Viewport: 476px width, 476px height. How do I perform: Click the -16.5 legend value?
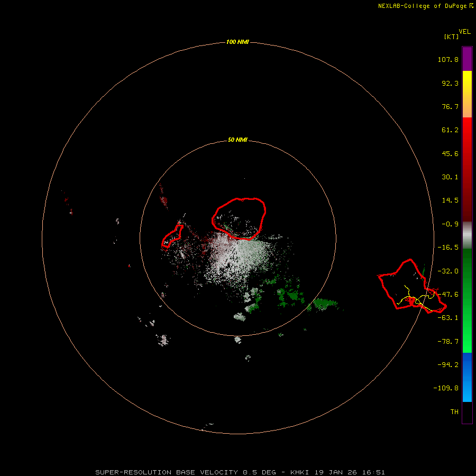[448, 248]
